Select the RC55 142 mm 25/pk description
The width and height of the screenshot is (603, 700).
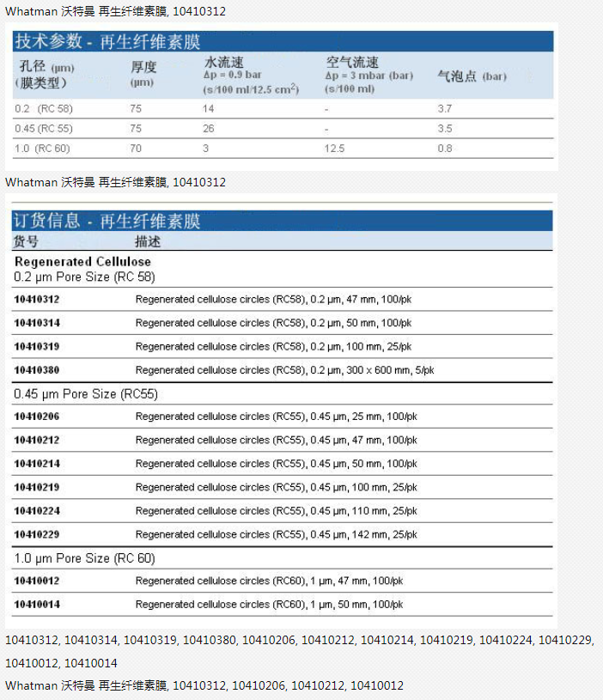click(x=276, y=534)
